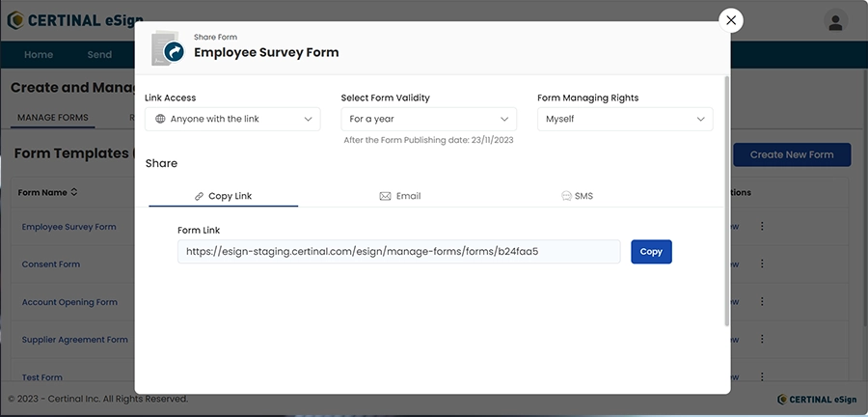Screen dimensions: 868x417
Task: Click the Form Publishing date text
Action: tap(428, 140)
